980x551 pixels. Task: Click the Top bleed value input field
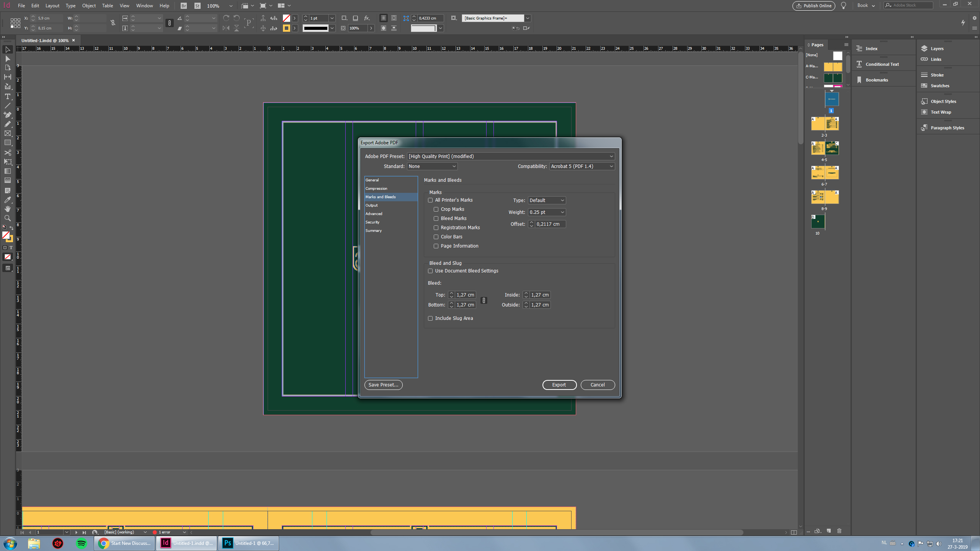466,295
